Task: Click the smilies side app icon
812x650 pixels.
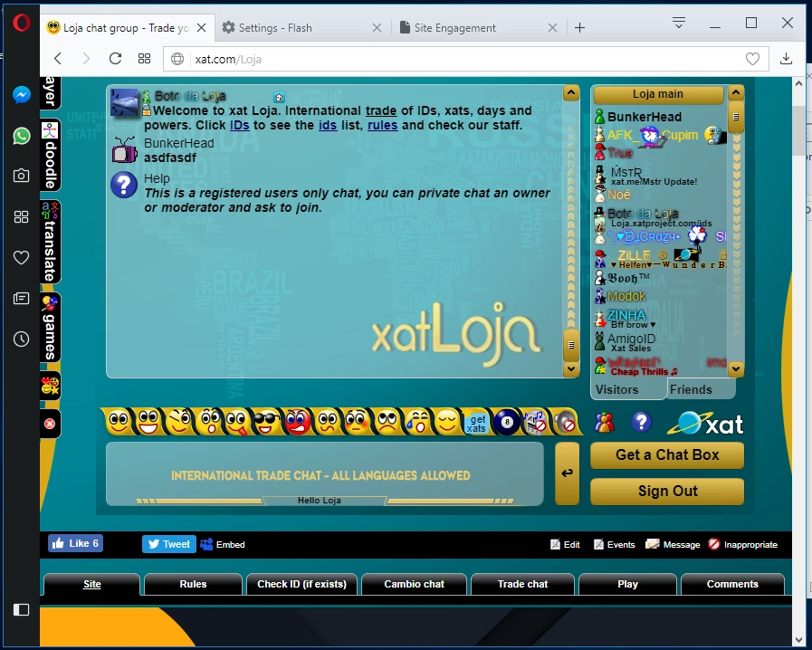Action: pyautogui.click(x=50, y=386)
